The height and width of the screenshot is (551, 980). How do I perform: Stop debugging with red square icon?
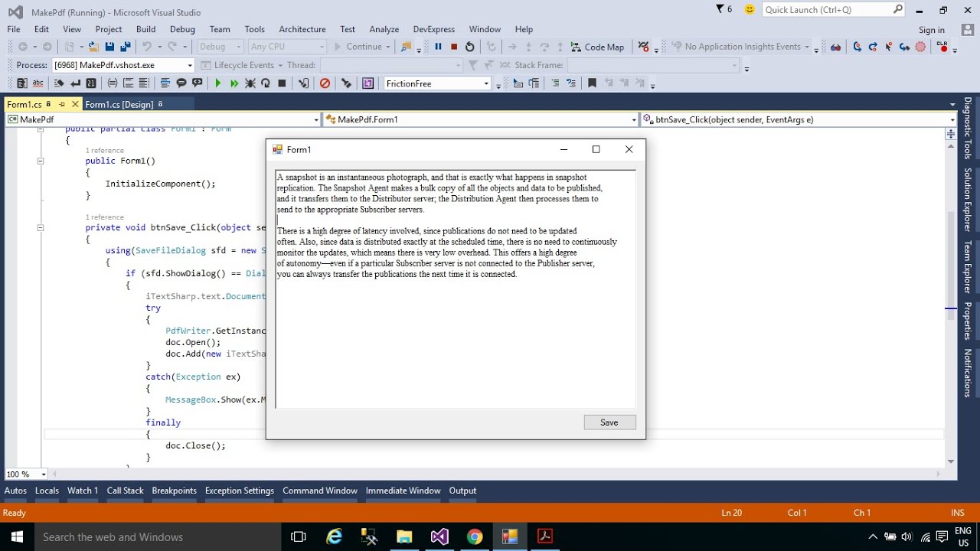click(x=454, y=47)
